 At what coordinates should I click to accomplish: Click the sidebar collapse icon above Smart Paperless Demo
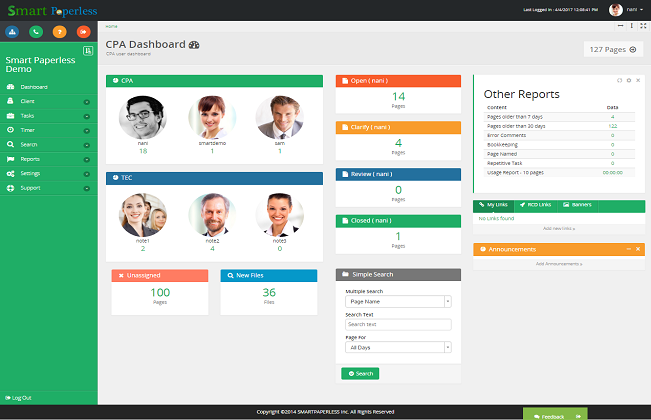tap(88, 51)
